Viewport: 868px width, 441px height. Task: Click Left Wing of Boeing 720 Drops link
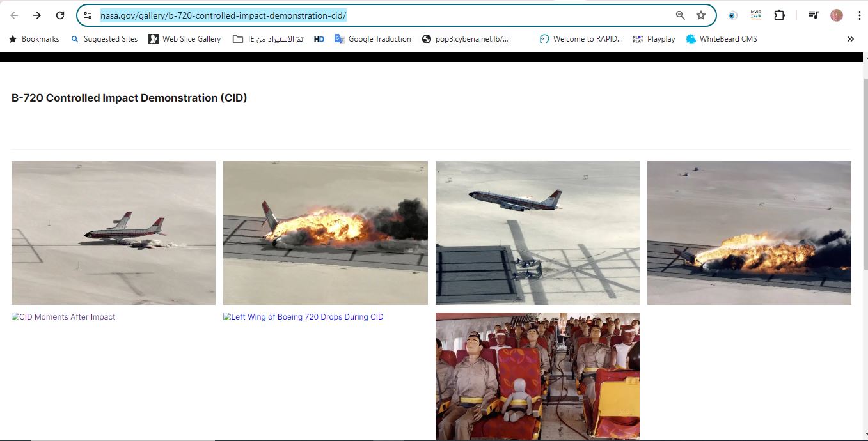(x=304, y=317)
